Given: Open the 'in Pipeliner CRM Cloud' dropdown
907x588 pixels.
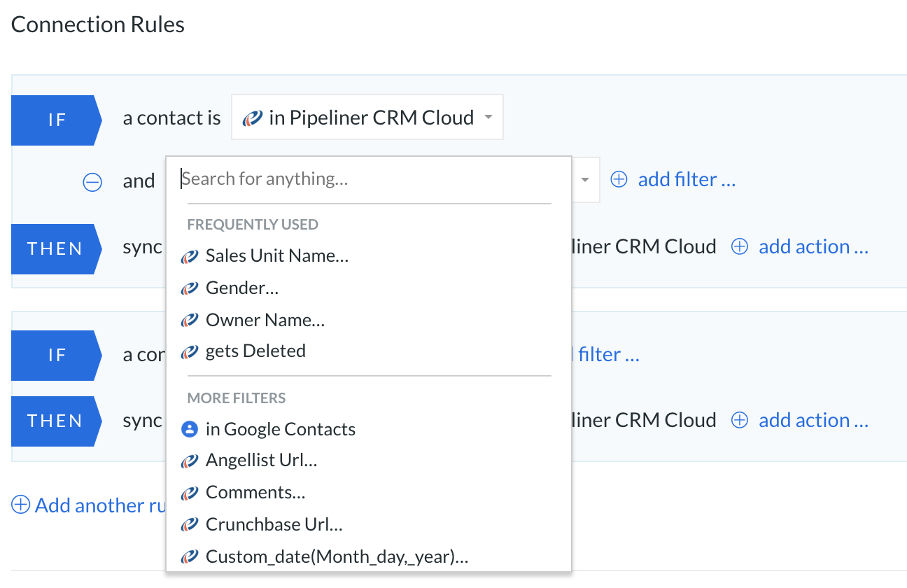Looking at the screenshot, I should (367, 117).
